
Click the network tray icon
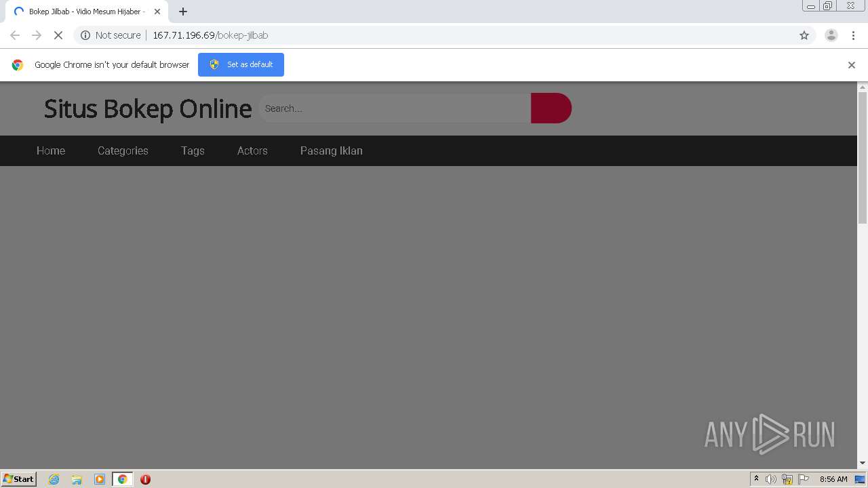pyautogui.click(x=787, y=479)
